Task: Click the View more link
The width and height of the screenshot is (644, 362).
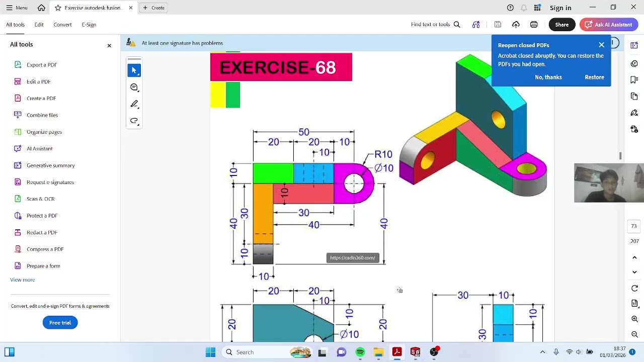Action: pos(22,280)
